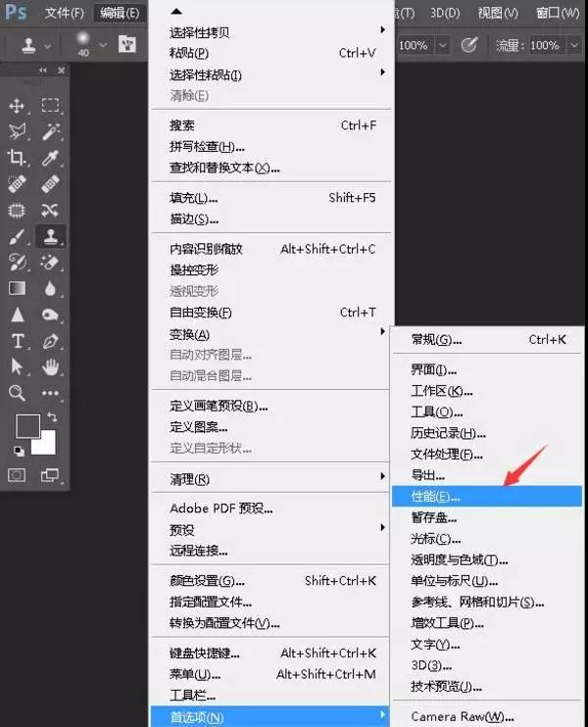Click 性能(E)... in preferences submenu
This screenshot has height=727, width=588.
click(435, 497)
